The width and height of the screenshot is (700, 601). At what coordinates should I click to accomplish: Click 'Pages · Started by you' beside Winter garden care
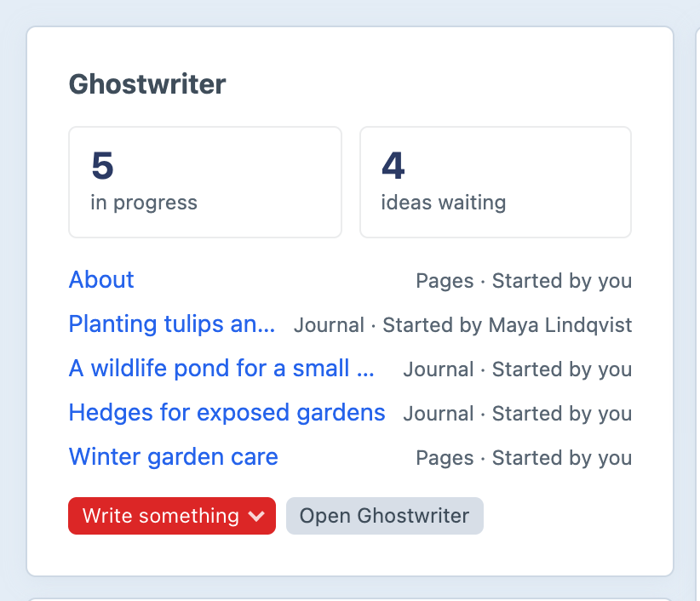pos(524,458)
